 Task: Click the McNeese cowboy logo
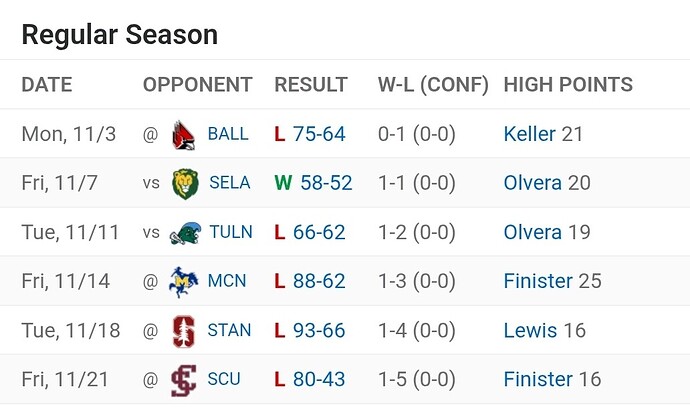[184, 281]
